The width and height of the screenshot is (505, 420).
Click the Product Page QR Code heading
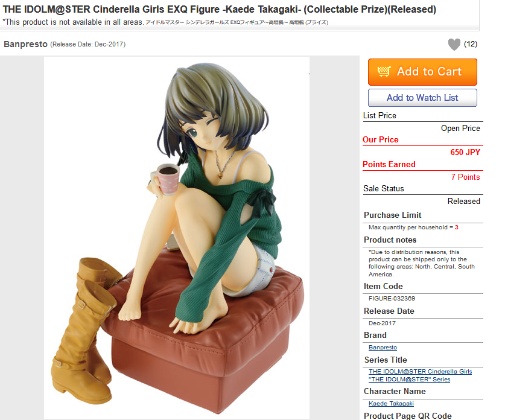point(408,416)
